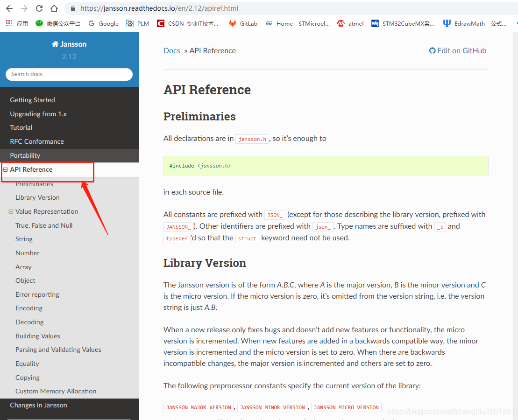The height and width of the screenshot is (420, 518).
Task: Reload the page with refresh icon
Action: pyautogui.click(x=39, y=8)
